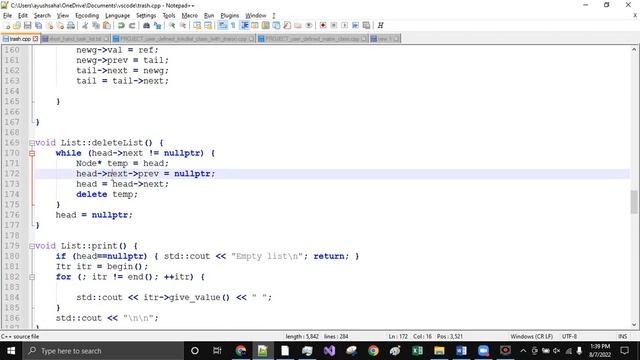Paste from clipboard using the Paste icon

pos(107,25)
